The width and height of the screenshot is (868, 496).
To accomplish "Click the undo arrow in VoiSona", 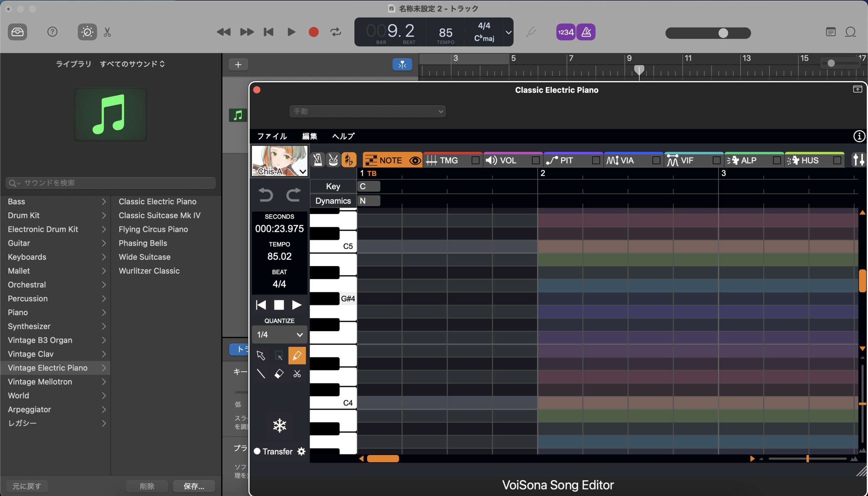I will (x=266, y=195).
